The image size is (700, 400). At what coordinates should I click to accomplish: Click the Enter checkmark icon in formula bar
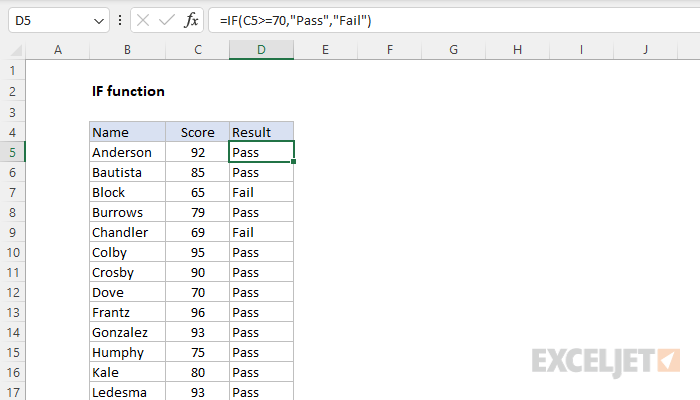point(166,20)
